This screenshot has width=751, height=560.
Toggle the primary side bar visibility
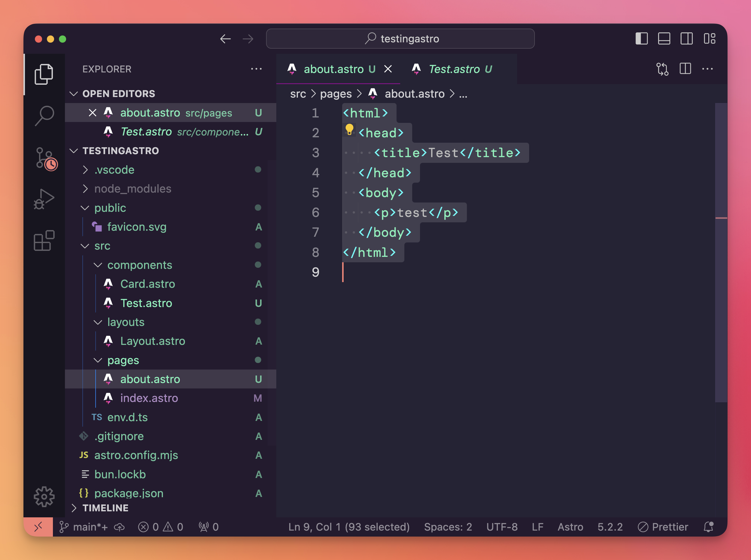click(x=642, y=39)
